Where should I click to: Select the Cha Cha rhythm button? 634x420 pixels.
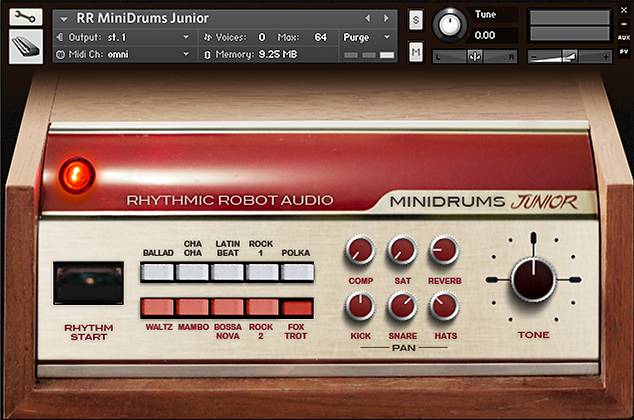point(192,272)
